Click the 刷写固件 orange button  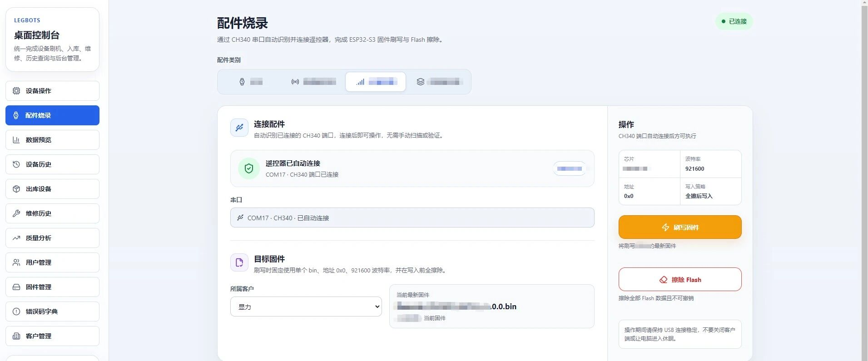click(680, 227)
